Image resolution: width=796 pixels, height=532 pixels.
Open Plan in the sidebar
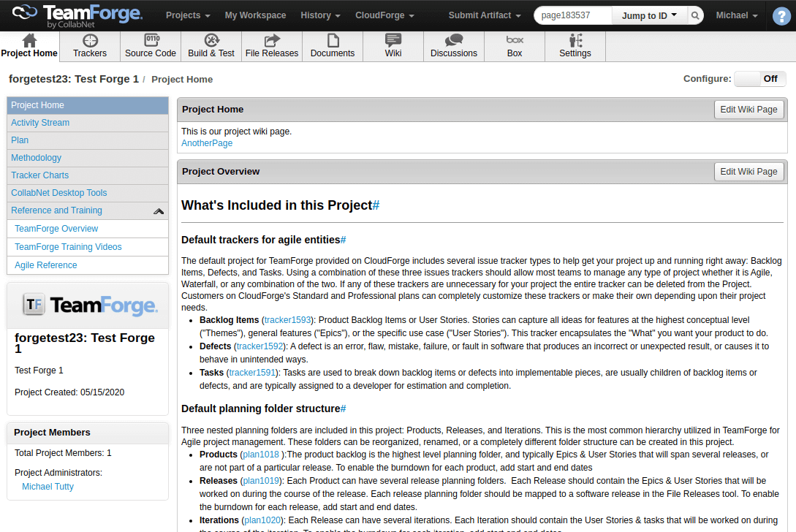click(88, 140)
